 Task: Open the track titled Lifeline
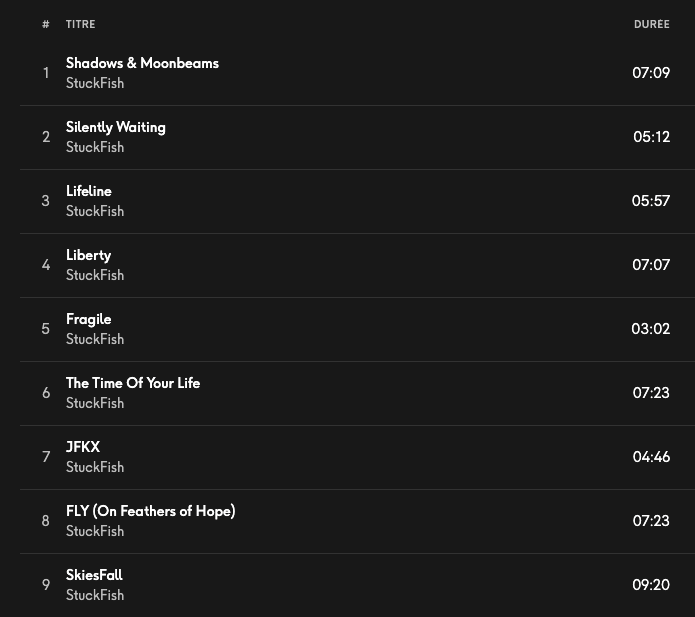(89, 191)
